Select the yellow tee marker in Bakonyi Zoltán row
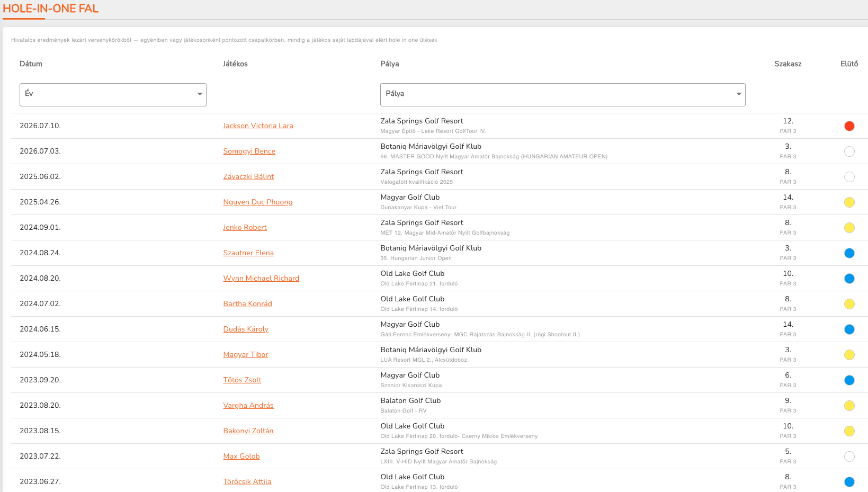The width and height of the screenshot is (868, 492). coord(849,431)
